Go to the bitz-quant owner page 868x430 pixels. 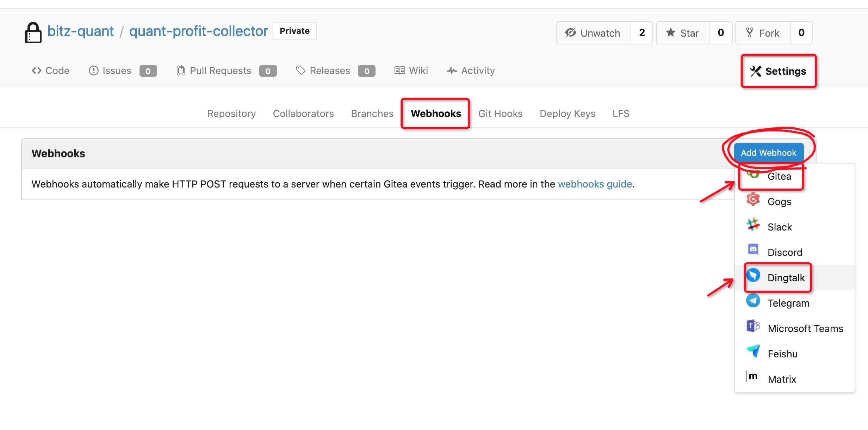pos(81,31)
